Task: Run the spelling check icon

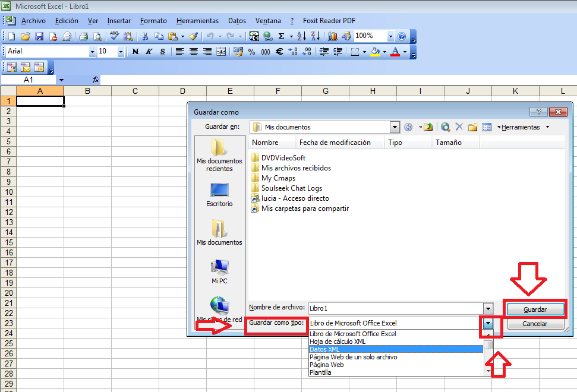Action: tap(114, 36)
